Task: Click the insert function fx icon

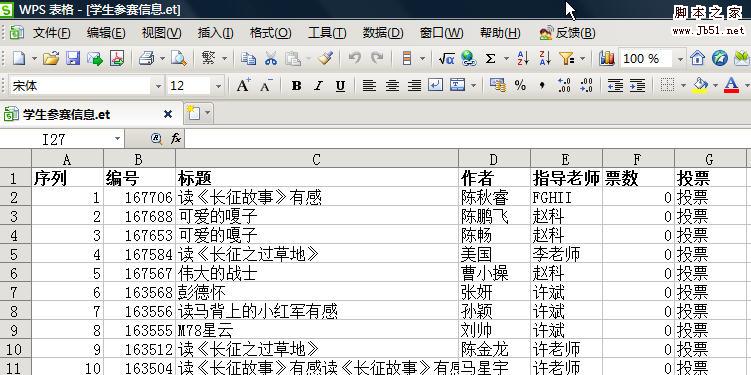Action: click(176, 139)
